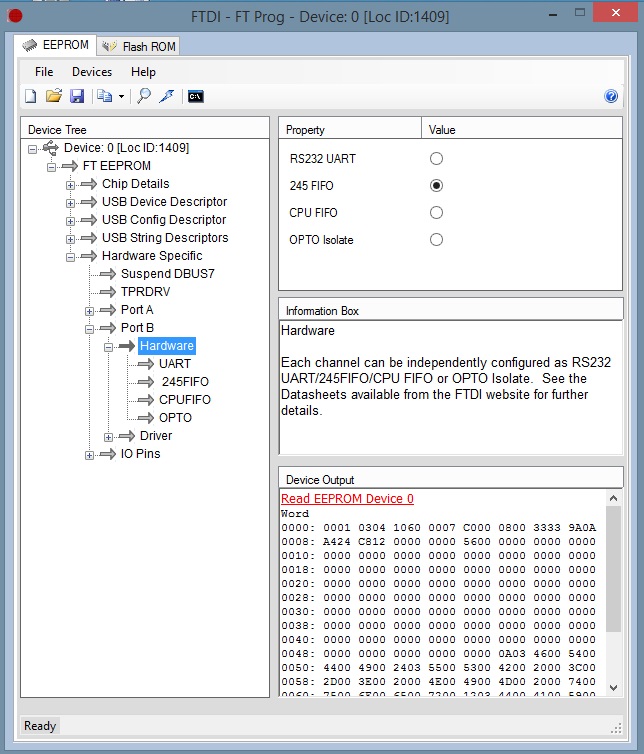
Task: Open the copy icon dropdown arrow
Action: coord(121,97)
